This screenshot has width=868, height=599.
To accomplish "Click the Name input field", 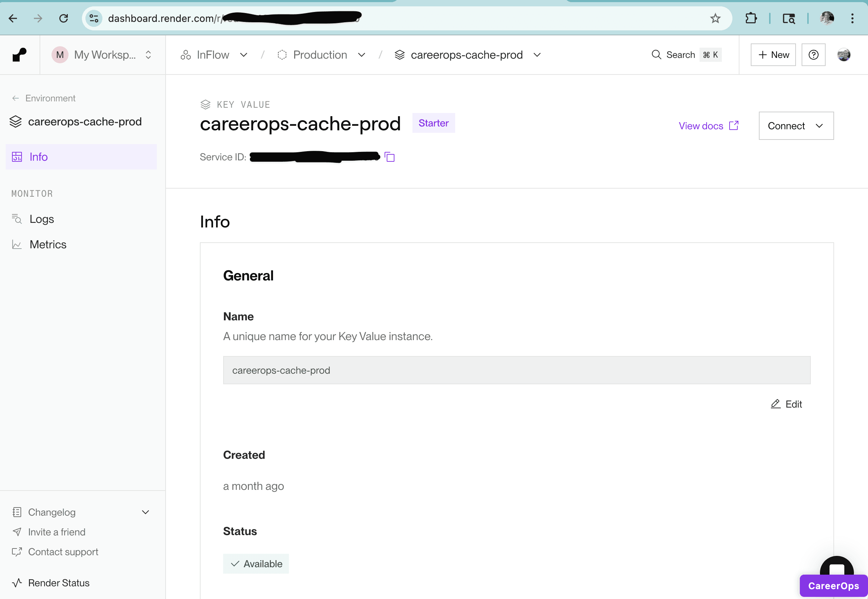I will click(x=516, y=370).
